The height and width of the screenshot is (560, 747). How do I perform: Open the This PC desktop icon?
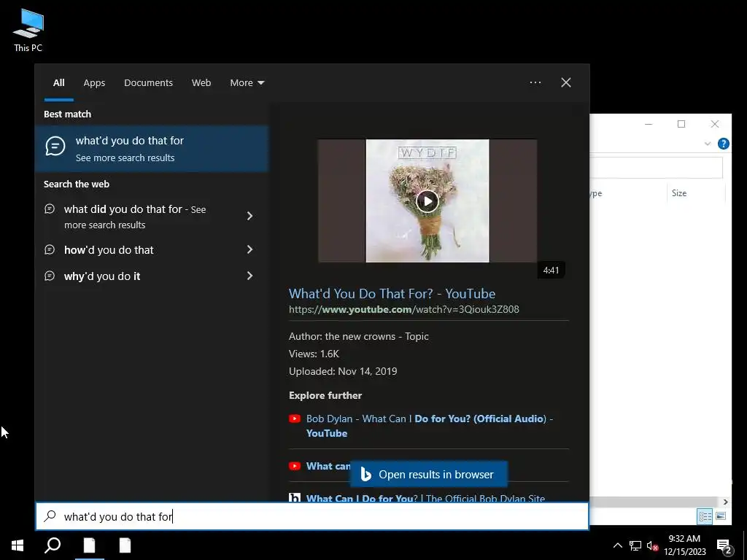[x=28, y=31]
